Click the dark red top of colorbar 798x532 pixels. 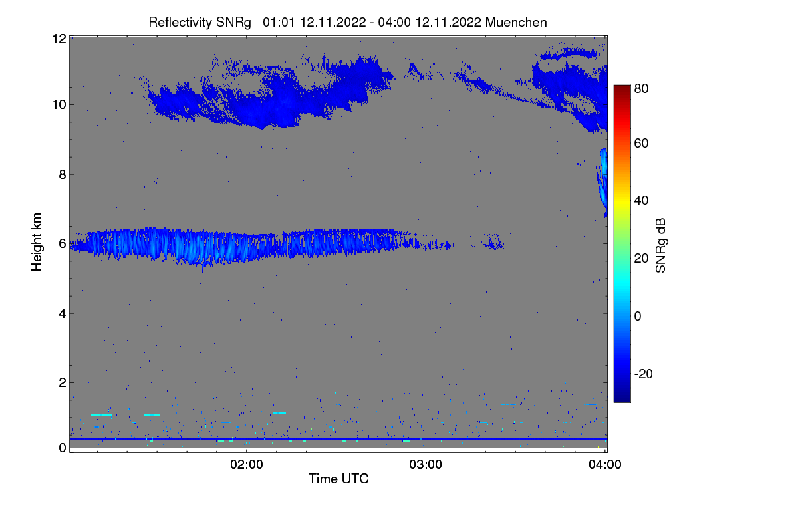(622, 90)
